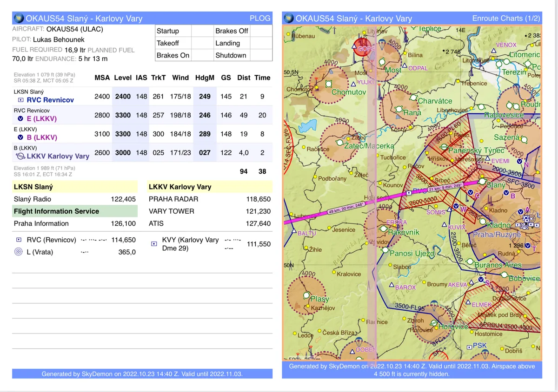
Task: Open the B (LKKV) waypoint link
Action: pos(41,137)
